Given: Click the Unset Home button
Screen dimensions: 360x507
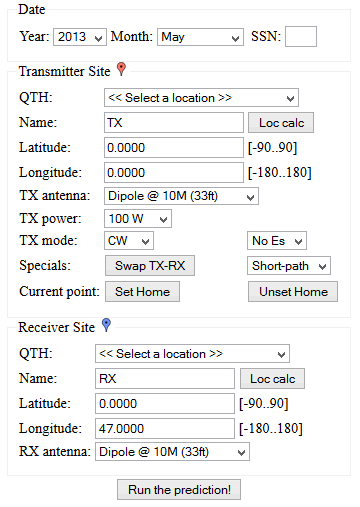Looking at the screenshot, I should (x=293, y=292).
